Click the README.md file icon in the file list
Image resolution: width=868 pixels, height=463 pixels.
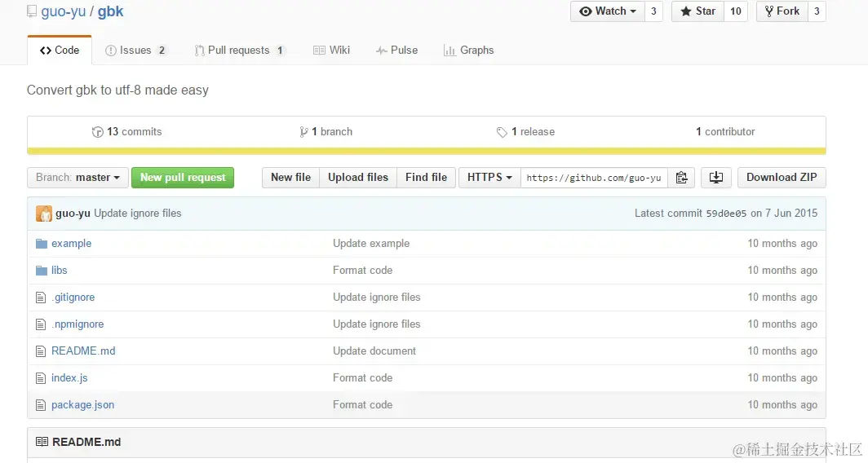click(x=41, y=351)
